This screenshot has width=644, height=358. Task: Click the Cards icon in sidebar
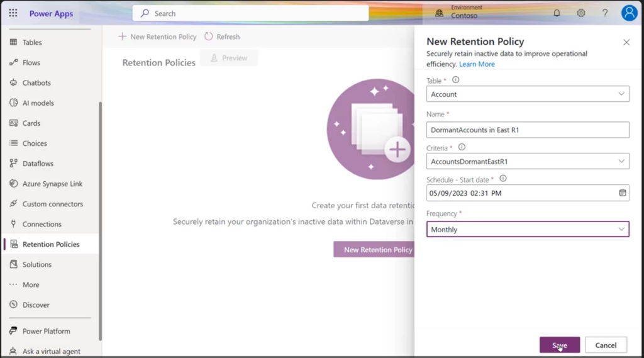pos(14,123)
